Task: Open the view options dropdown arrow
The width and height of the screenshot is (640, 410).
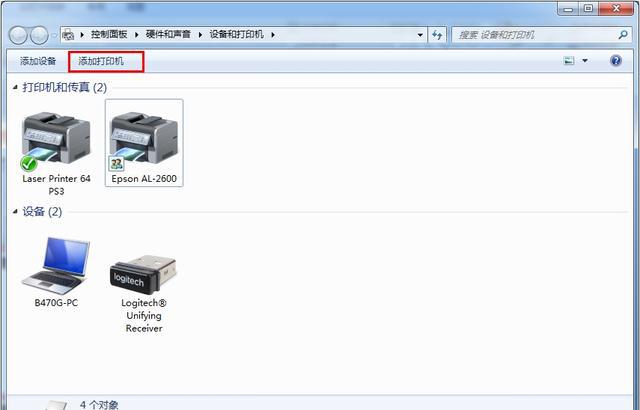Action: coord(585,61)
